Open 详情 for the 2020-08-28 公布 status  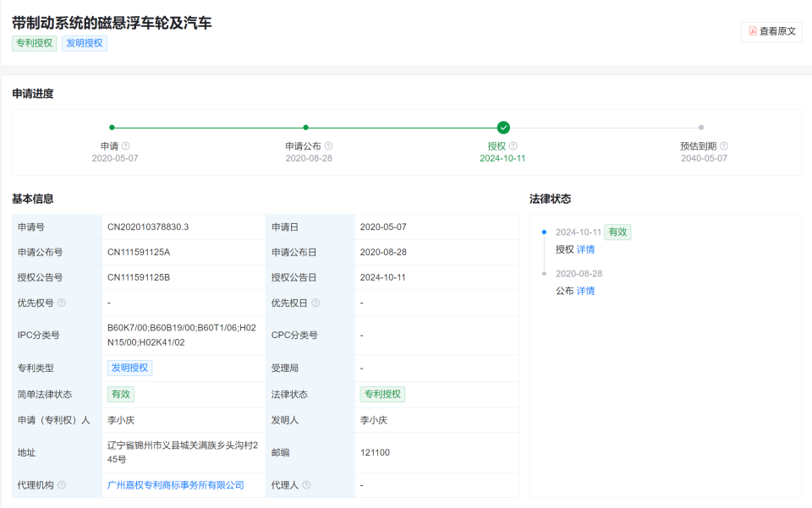[x=585, y=291]
